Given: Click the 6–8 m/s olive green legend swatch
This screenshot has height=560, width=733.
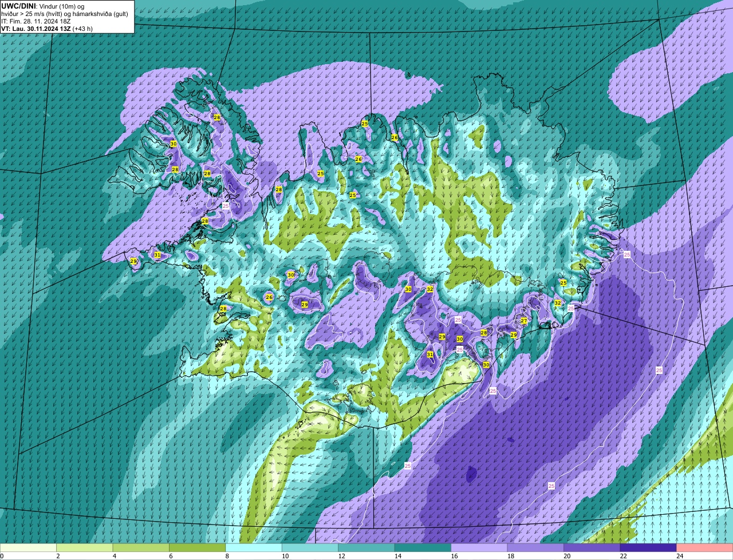Looking at the screenshot, I should coord(198,547).
